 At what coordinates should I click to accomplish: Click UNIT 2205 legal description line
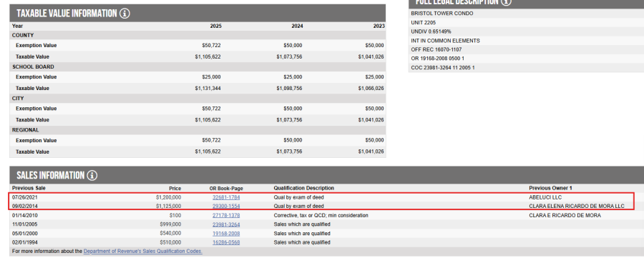click(x=424, y=23)
